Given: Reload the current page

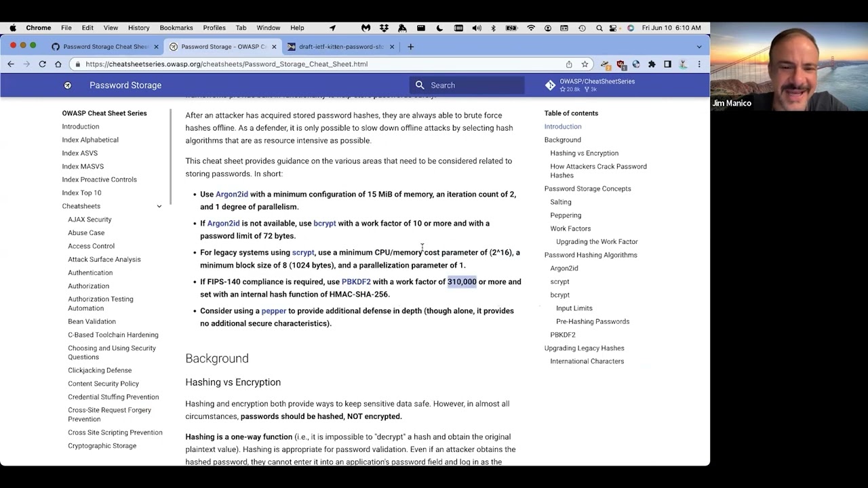Looking at the screenshot, I should point(42,64).
